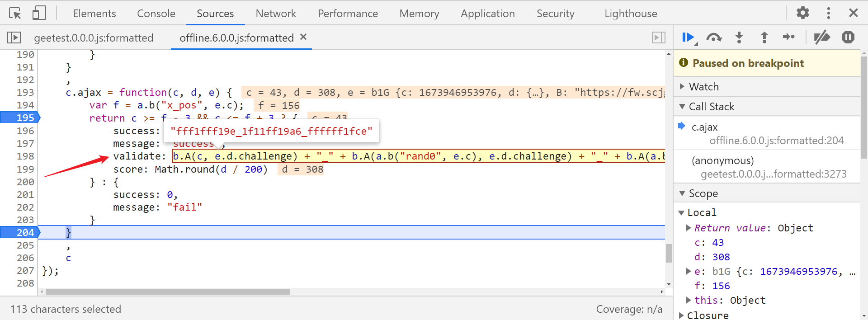Set breakpoint on line 198
Image resolution: width=868 pixels, height=320 pixels.
click(25, 156)
